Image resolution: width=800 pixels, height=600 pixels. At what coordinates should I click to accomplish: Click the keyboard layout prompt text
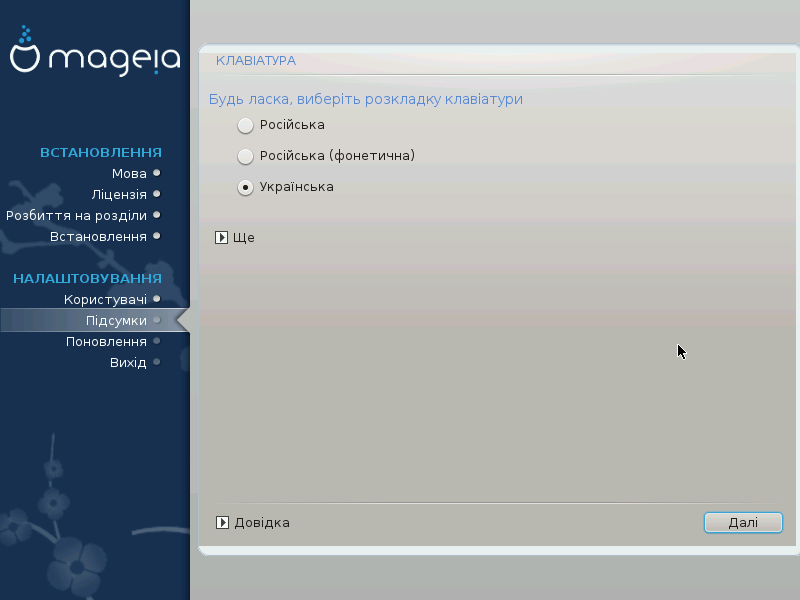click(x=366, y=99)
